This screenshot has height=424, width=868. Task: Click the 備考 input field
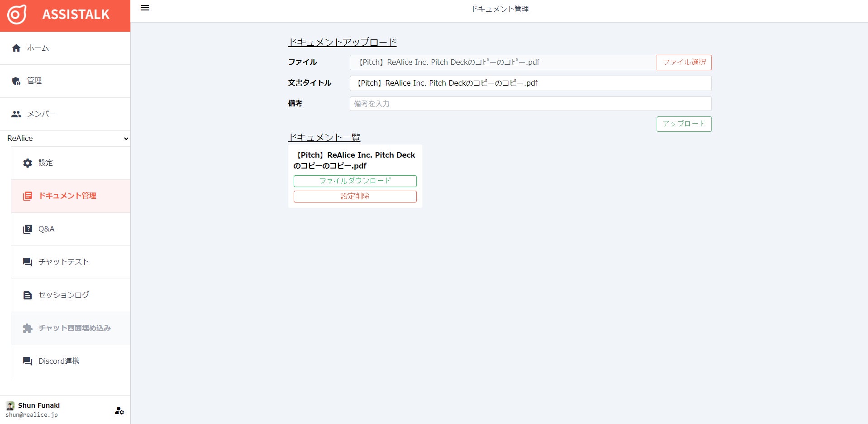click(x=530, y=104)
